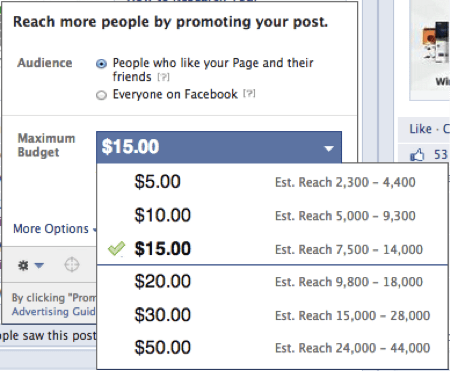Click the green checkmark beside $15.00

116,248
